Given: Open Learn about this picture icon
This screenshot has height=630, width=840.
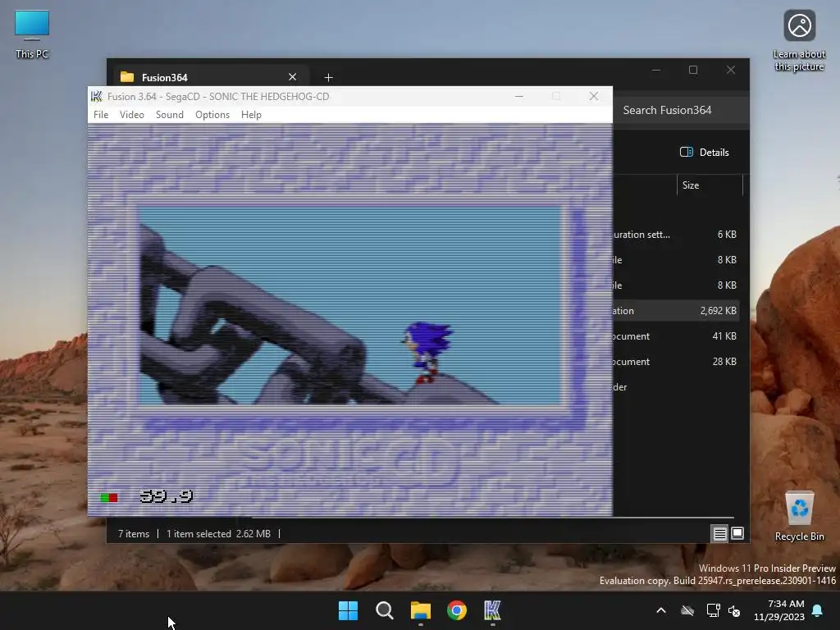Looking at the screenshot, I should [799, 41].
